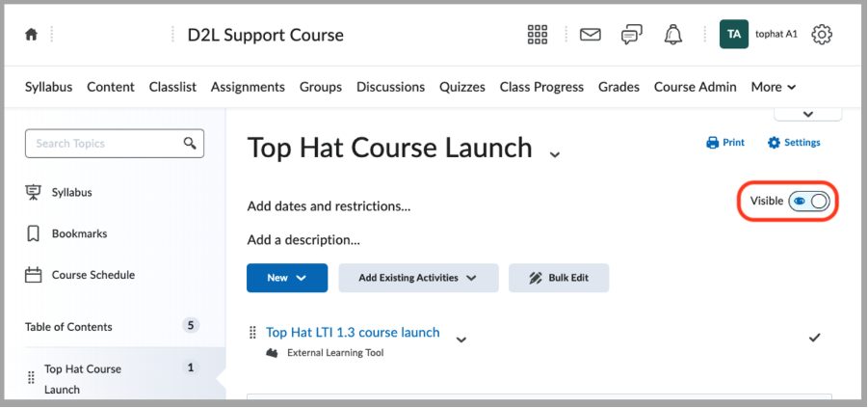Grab handle beside Top Hat LTI 1.3 topic
The height and width of the screenshot is (408, 868).
point(252,333)
